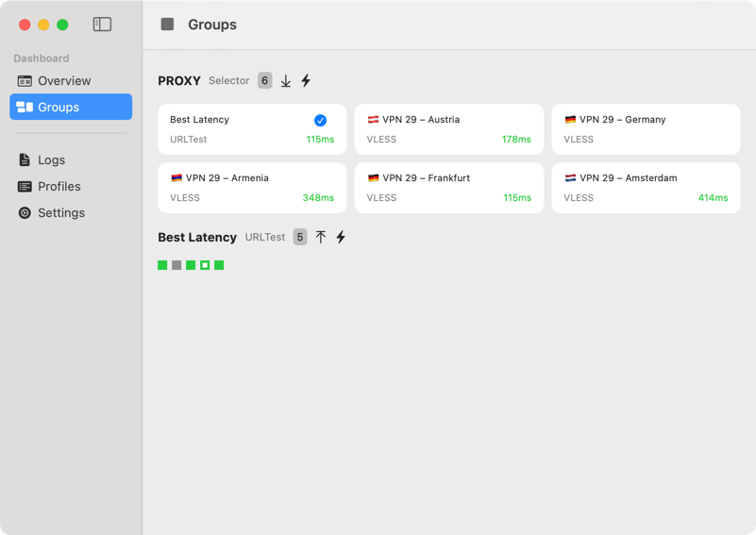Choose VPN 29 – Armenia card
The width and height of the screenshot is (756, 535).
click(252, 188)
